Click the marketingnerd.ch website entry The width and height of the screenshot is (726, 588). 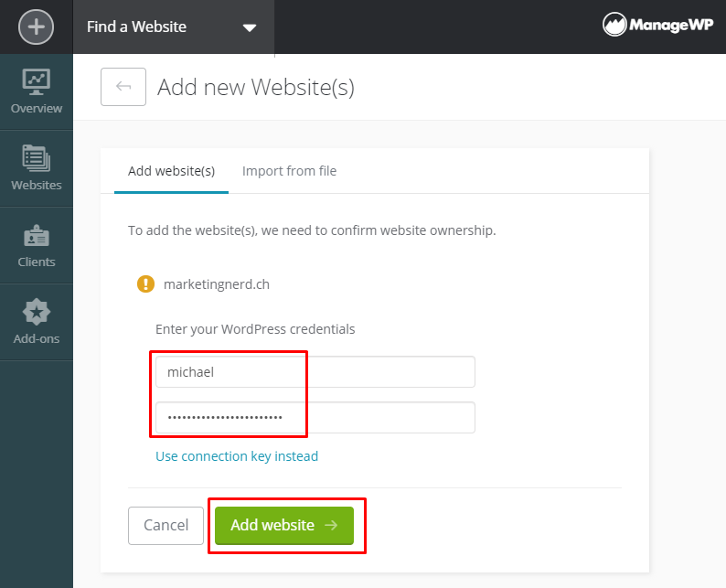(x=216, y=284)
